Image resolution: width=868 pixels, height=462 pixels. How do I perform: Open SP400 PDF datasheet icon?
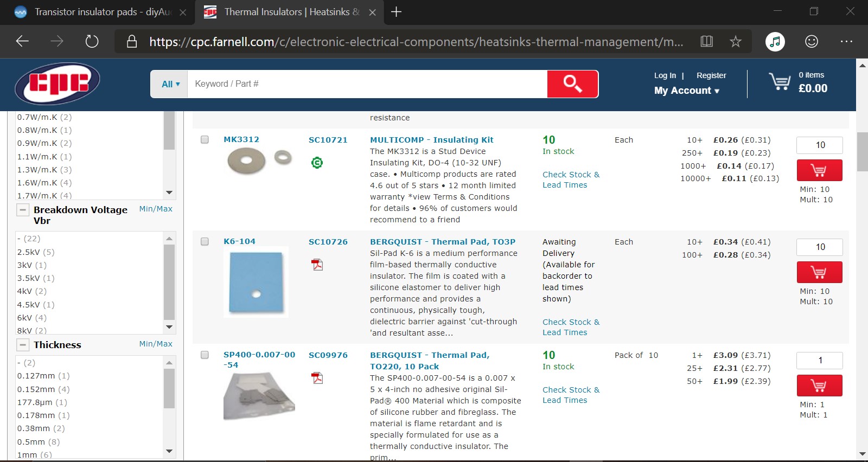click(x=317, y=378)
